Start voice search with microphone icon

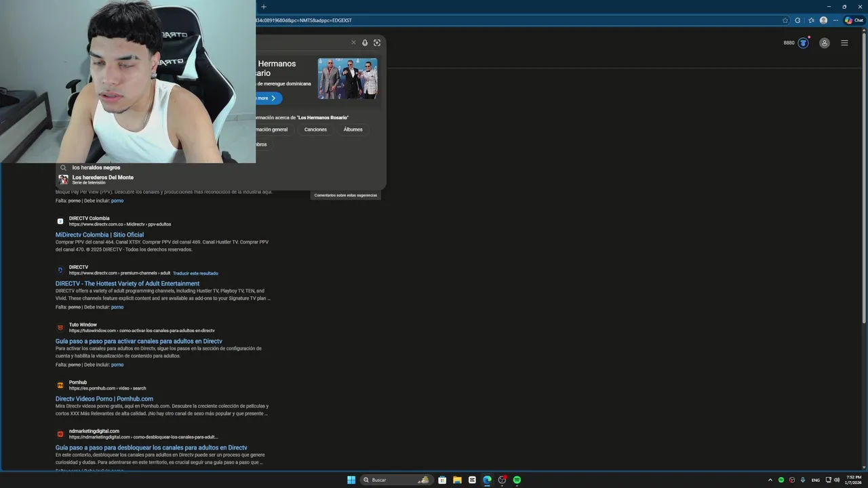[x=365, y=43]
